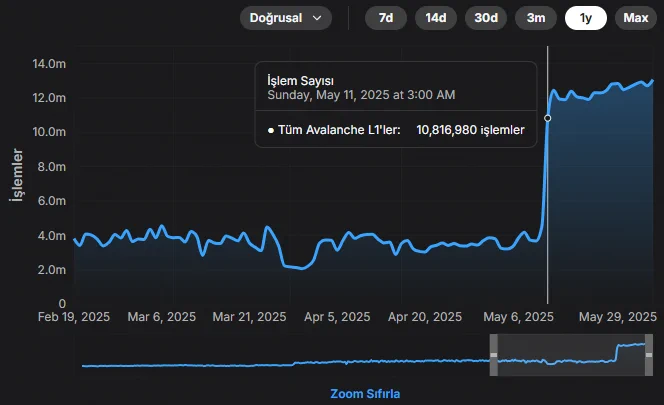664x405 pixels.
Task: Click the 6.0m y-axis label
Action: [52, 201]
